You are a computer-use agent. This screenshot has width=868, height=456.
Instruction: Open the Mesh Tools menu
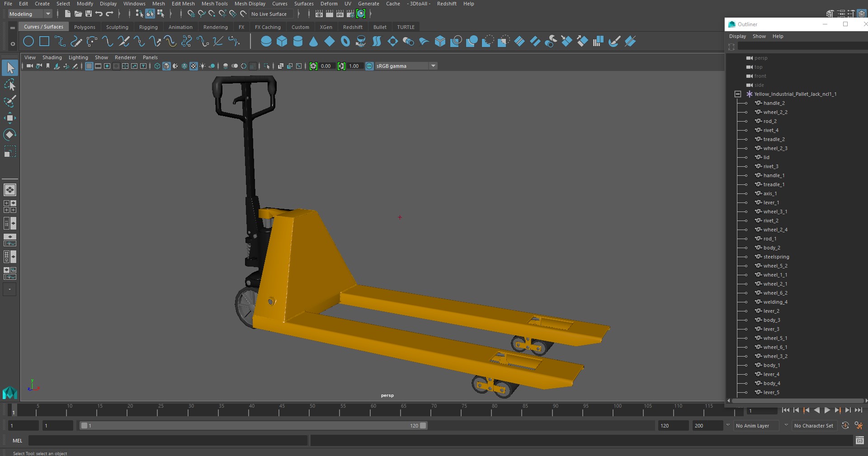click(x=214, y=4)
